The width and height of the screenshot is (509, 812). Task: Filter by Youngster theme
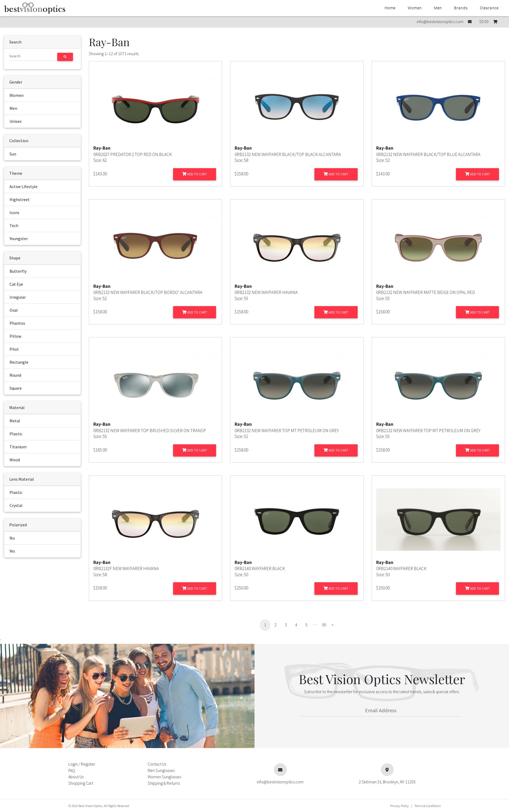42,238
